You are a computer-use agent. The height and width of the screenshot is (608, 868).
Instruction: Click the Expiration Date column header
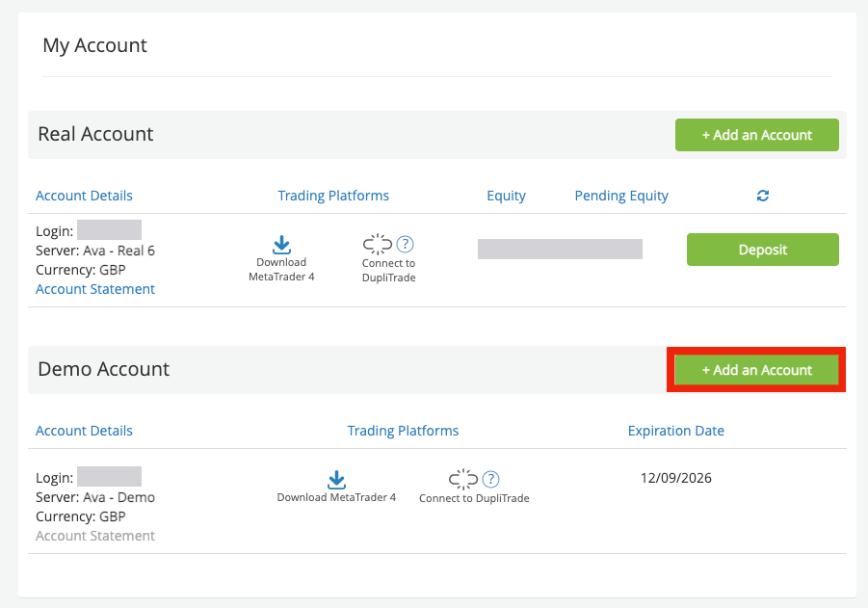click(x=675, y=431)
